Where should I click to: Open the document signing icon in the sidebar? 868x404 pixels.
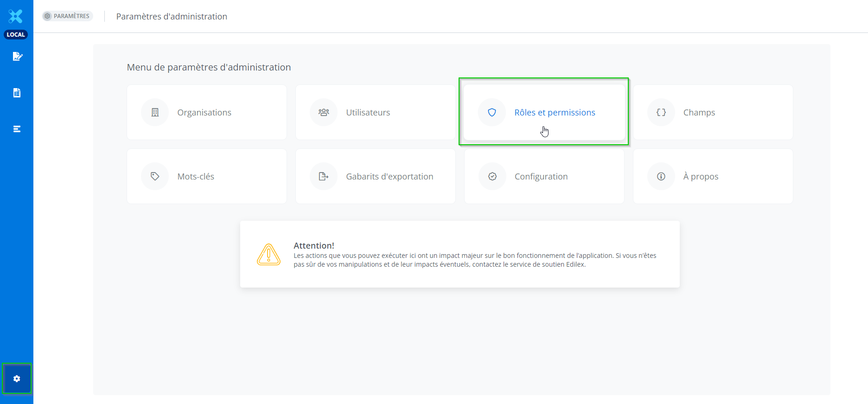point(17,57)
